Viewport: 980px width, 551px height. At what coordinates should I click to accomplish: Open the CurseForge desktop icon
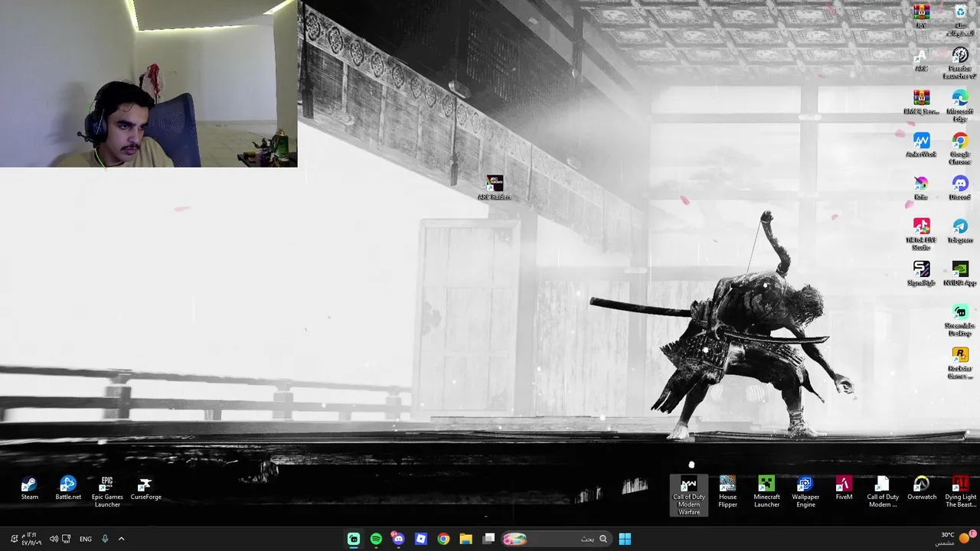[x=145, y=488]
